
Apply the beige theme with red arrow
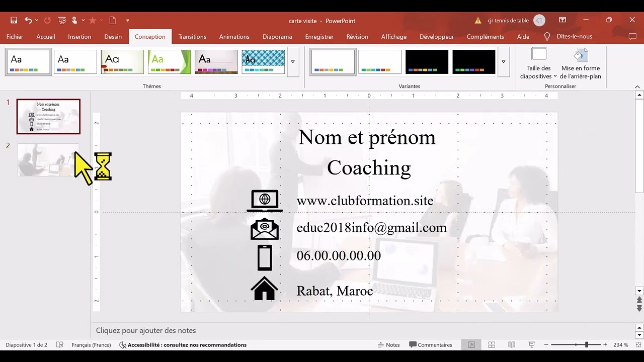[x=122, y=62]
